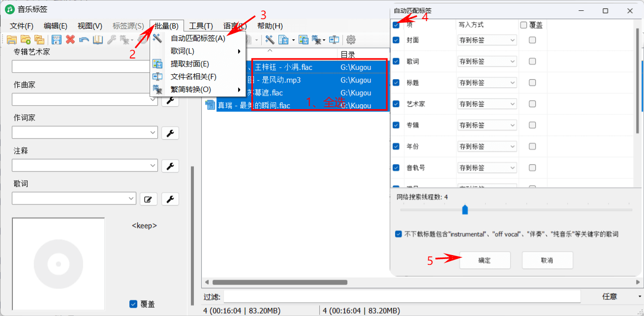Open the 编辑(E) menu
The image size is (644, 316).
click(x=56, y=26)
